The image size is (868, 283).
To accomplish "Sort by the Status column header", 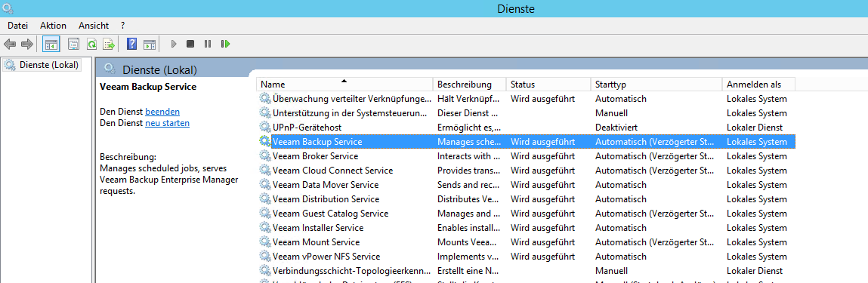I will (x=548, y=84).
